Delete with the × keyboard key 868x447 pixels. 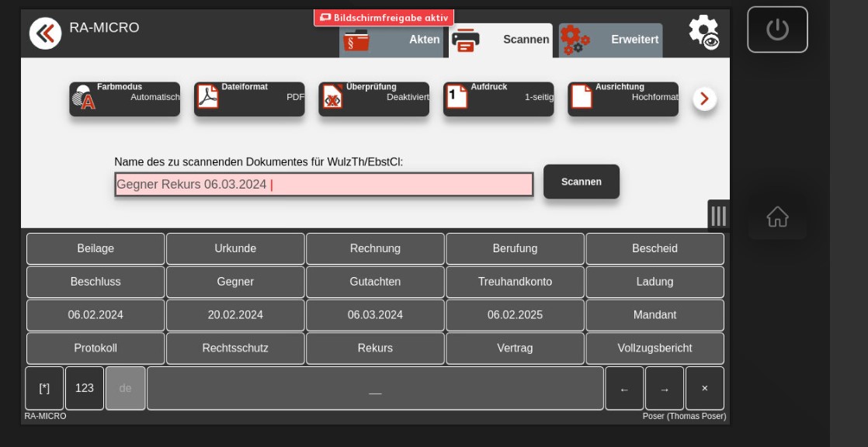(x=705, y=388)
